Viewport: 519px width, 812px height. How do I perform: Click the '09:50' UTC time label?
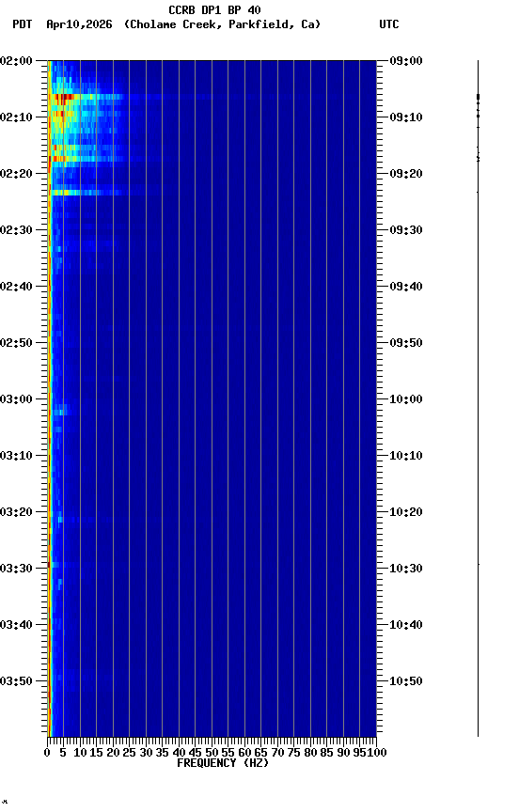click(x=406, y=343)
